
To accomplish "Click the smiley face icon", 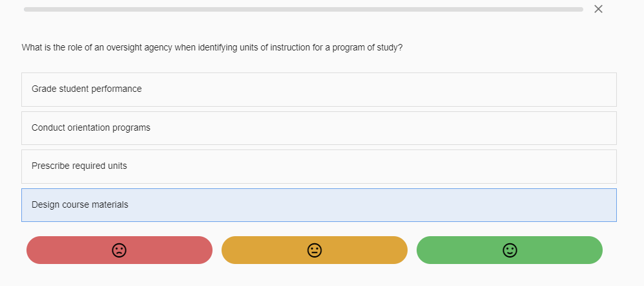I will (510, 250).
